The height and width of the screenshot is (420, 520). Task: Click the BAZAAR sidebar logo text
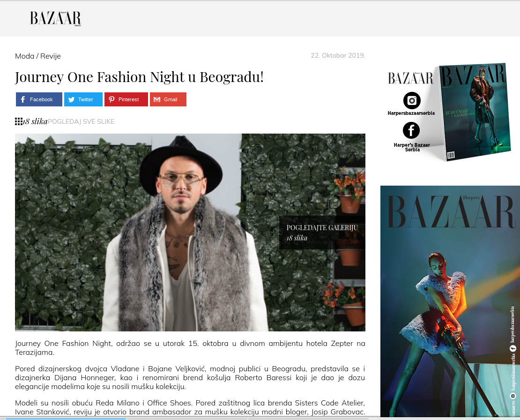pos(410,78)
